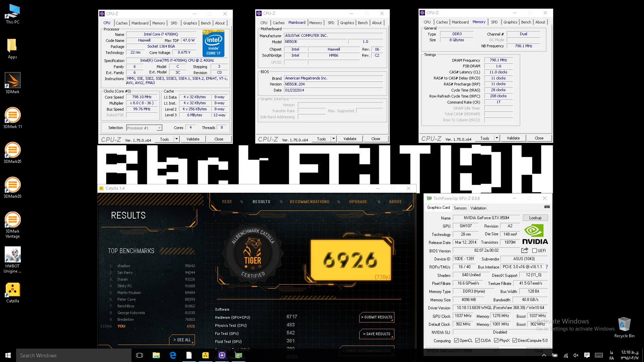The height and width of the screenshot is (362, 644).
Task: Click 'shadow' in top benchmarks list
Action: click(123, 266)
